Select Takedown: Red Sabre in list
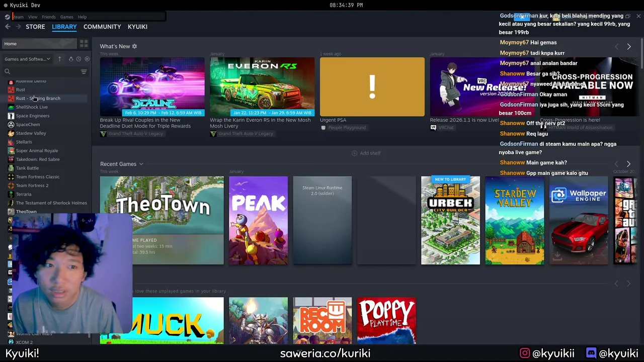 [37, 159]
